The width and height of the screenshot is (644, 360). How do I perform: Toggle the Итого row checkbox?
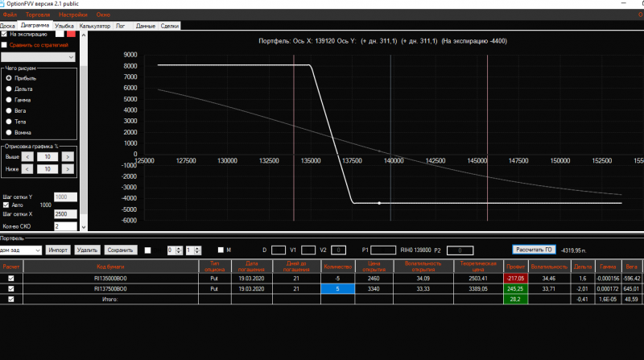tap(11, 299)
